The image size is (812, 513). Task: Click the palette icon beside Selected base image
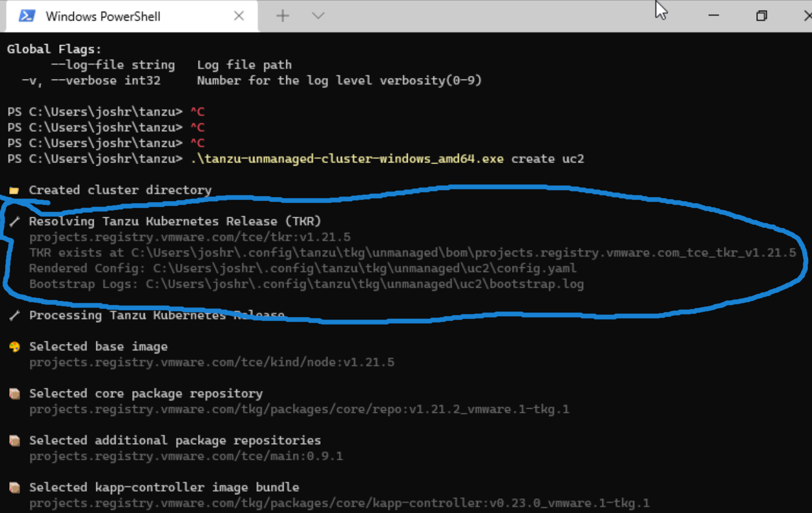pos(15,346)
